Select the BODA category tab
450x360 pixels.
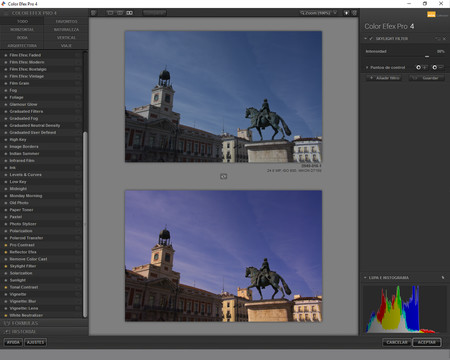pyautogui.click(x=22, y=38)
